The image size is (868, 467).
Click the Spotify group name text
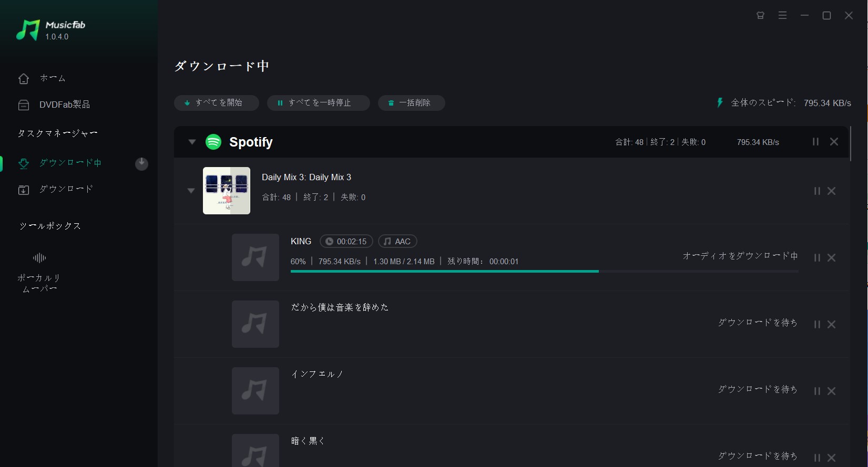251,142
